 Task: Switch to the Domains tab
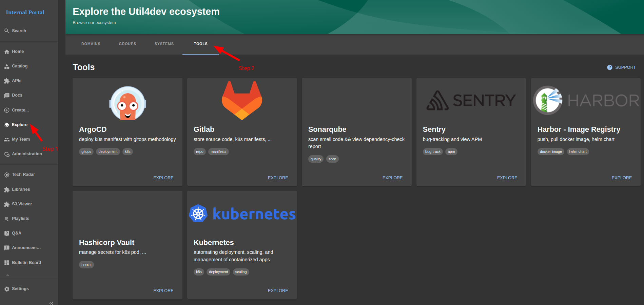pos(91,44)
